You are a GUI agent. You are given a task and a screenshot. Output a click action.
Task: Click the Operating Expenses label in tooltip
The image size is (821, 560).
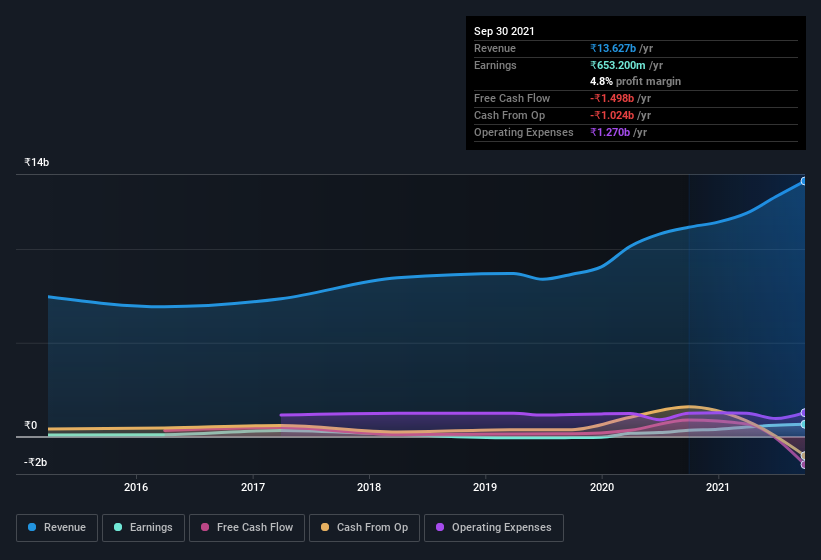524,132
